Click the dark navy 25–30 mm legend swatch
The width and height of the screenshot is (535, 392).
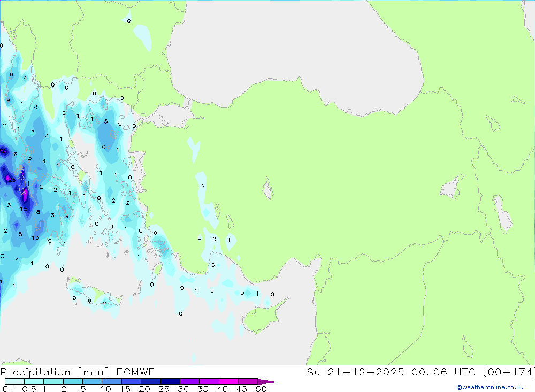(x=170, y=381)
